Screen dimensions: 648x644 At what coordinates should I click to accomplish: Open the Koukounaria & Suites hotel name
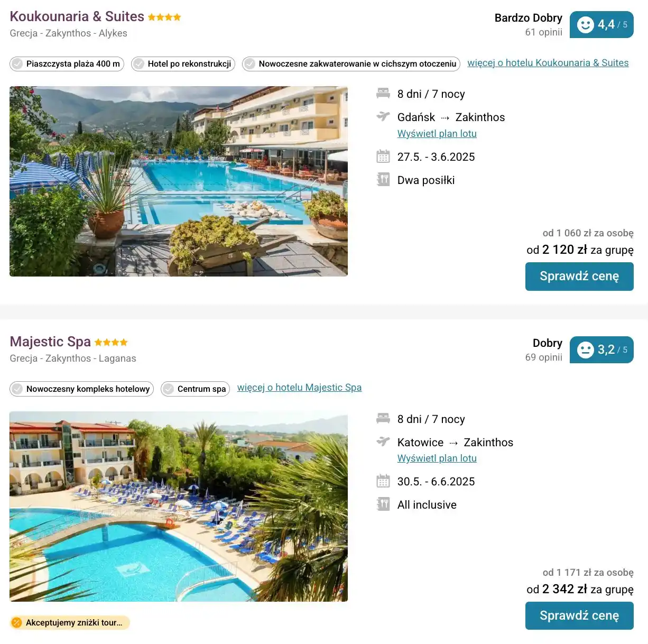(76, 16)
